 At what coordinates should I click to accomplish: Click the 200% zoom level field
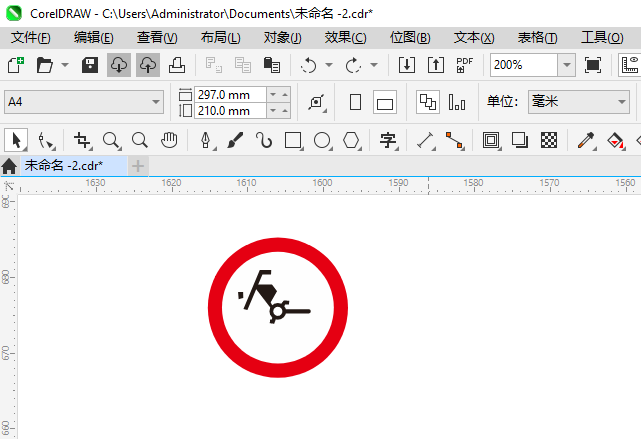pos(524,65)
